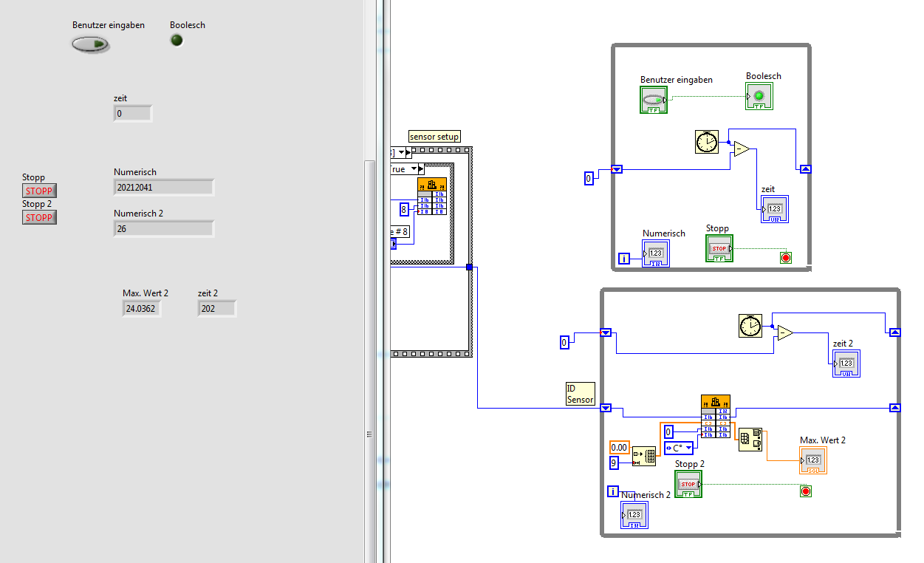This screenshot has width=924, height=563.
Task: Select the Initialize Array node
Action: click(644, 457)
